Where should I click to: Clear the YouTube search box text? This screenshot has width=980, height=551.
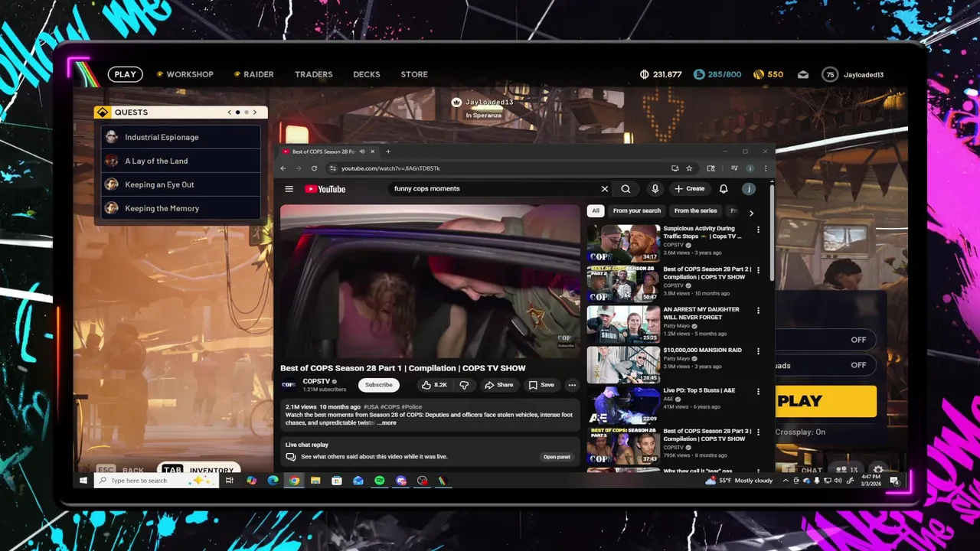click(605, 189)
